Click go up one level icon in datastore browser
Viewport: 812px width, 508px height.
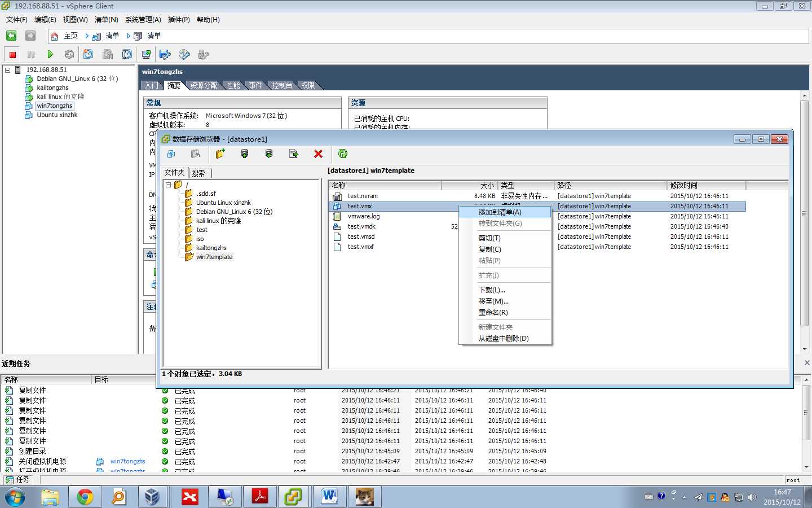click(196, 154)
